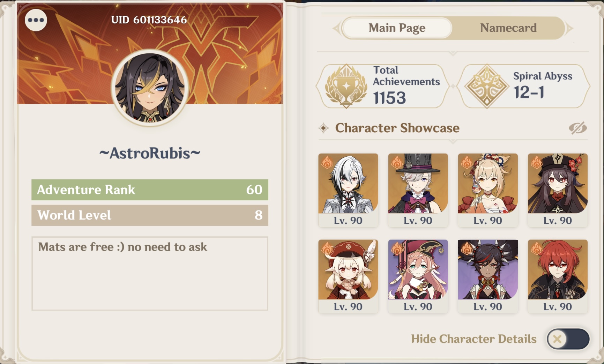Viewport: 604px width, 364px height.
Task: Click the signature text box
Action: (150, 274)
